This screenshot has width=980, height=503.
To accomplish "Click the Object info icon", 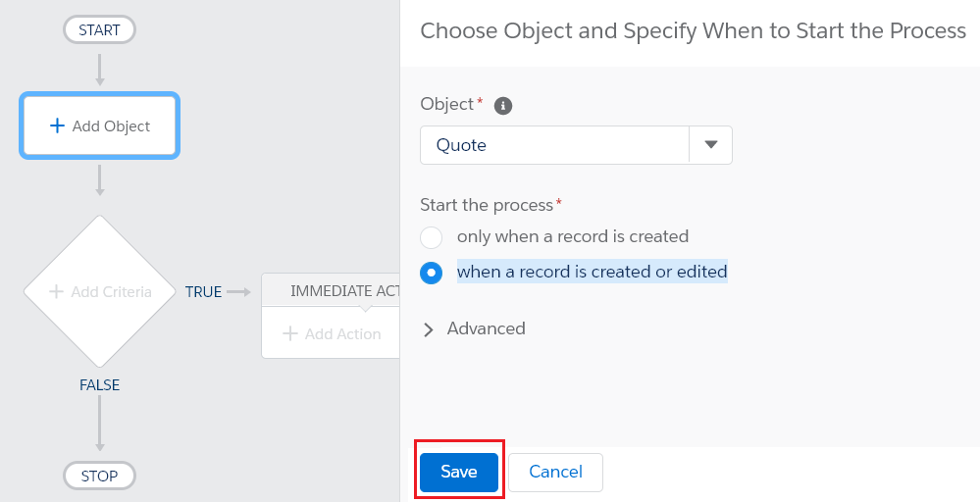I will (503, 105).
